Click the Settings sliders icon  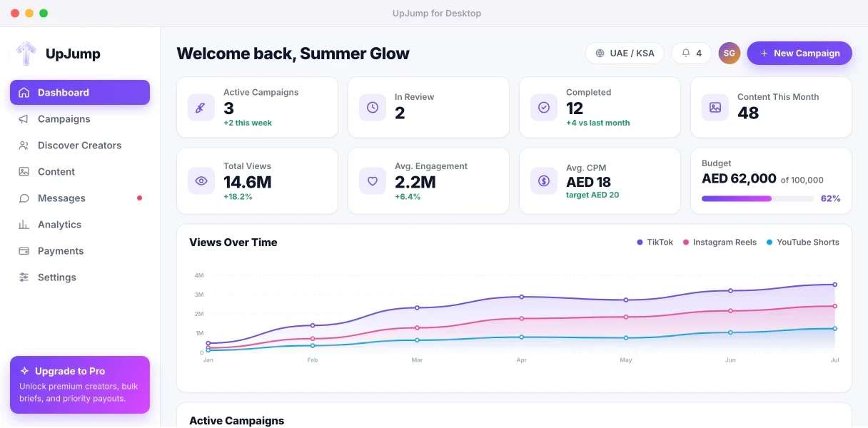(24, 277)
